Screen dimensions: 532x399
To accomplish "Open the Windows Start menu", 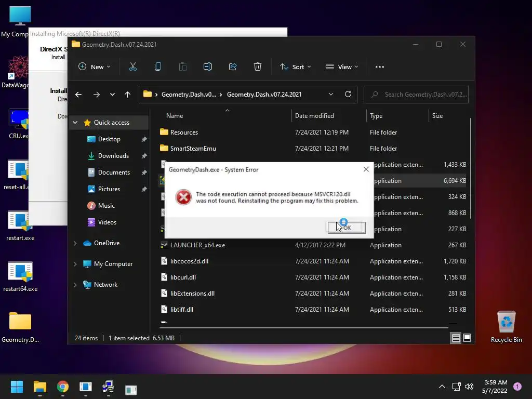I will click(17, 387).
